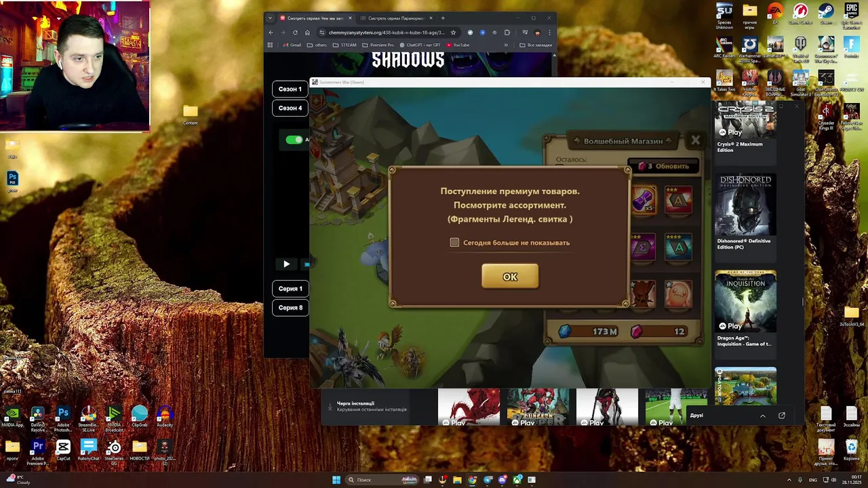The image size is (868, 488).
Task: Launch ARC Raiders desktop shortcut
Action: coord(724,47)
